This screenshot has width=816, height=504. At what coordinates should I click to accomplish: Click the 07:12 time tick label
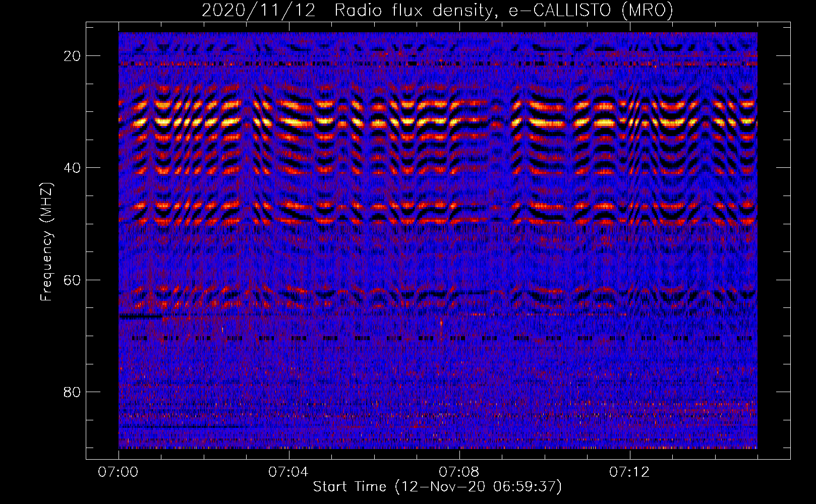pos(629,472)
